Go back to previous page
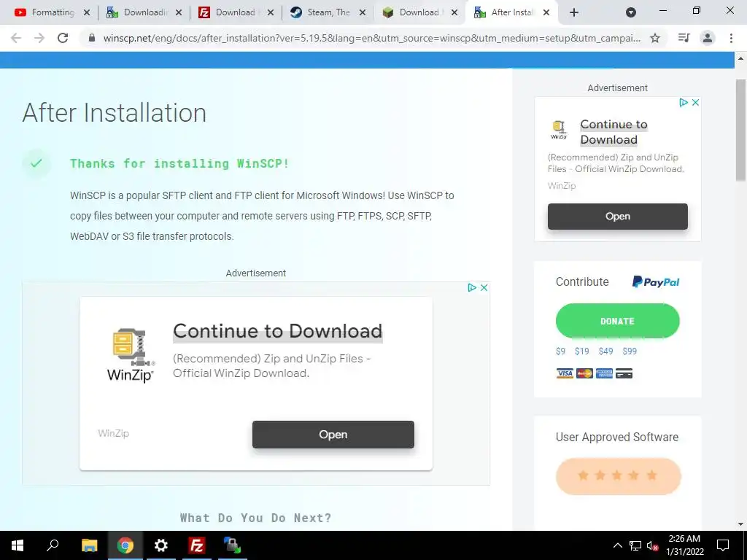The image size is (747, 560). [x=16, y=38]
